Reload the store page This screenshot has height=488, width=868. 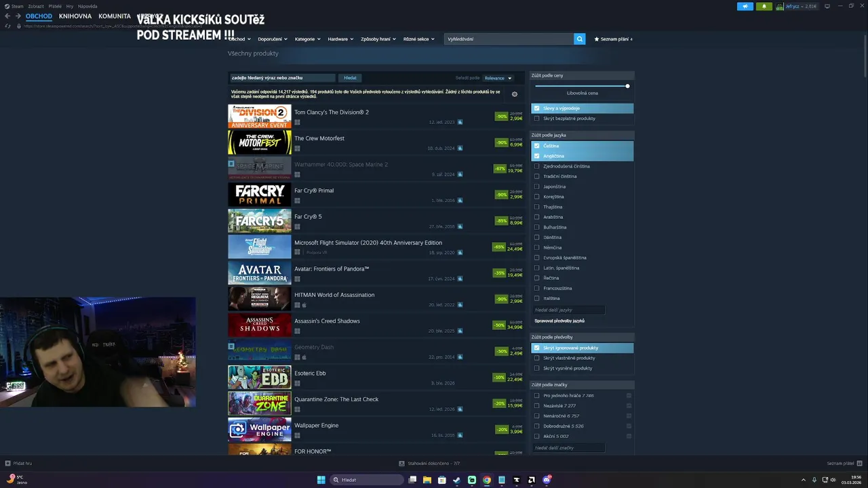[8, 26]
